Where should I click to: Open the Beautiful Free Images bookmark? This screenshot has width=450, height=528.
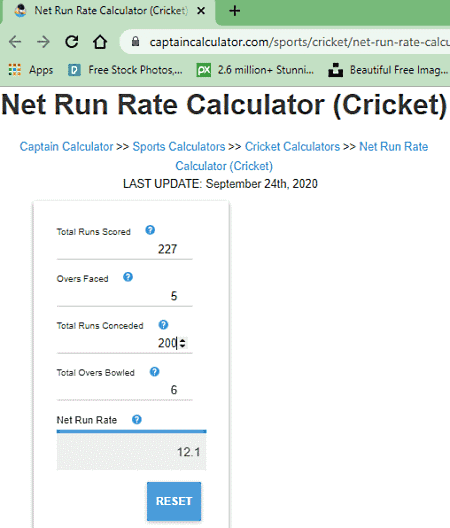tap(388, 70)
